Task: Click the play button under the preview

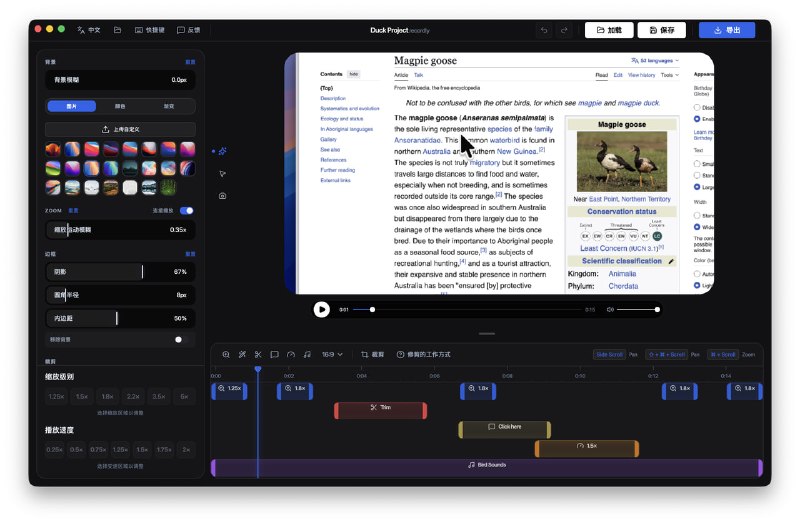Action: (321, 309)
